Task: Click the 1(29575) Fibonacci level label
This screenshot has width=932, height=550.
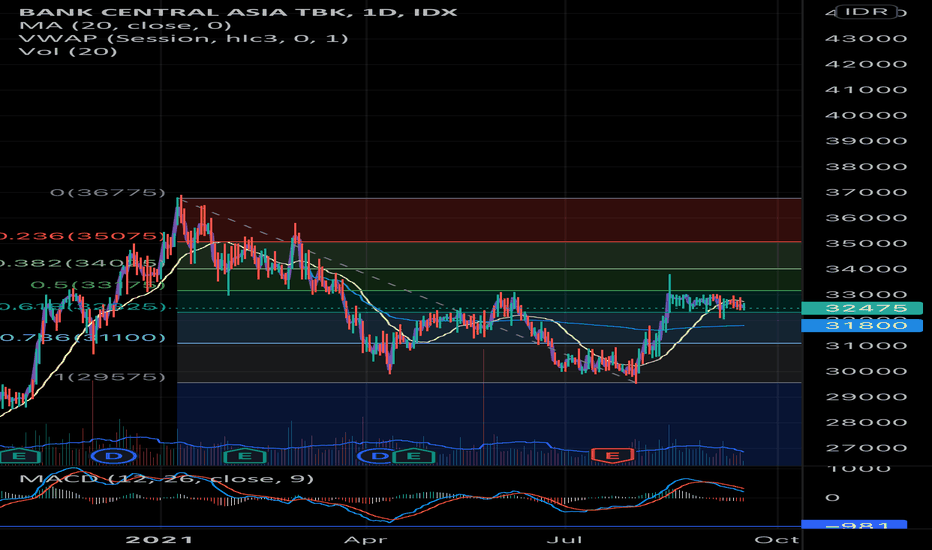Action: tap(110, 377)
